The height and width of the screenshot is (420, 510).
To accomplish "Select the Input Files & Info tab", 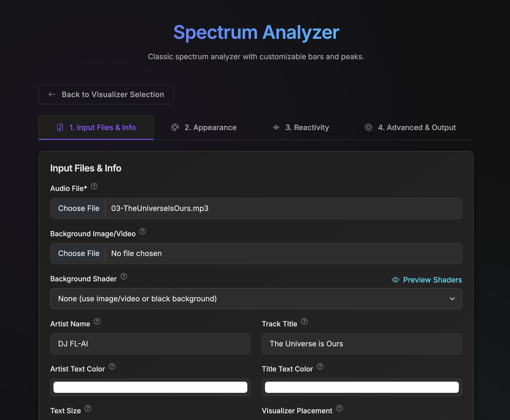I will 96,128.
